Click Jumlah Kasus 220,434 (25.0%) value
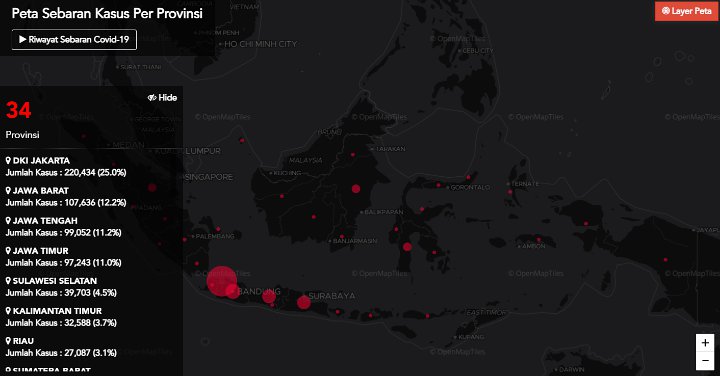Image resolution: width=720 pixels, height=376 pixels. 66,173
